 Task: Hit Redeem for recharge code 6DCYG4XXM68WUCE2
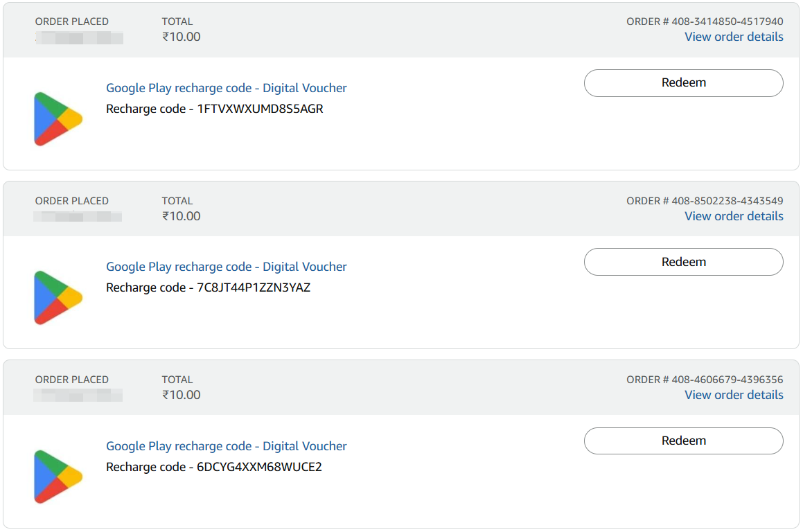coord(683,441)
